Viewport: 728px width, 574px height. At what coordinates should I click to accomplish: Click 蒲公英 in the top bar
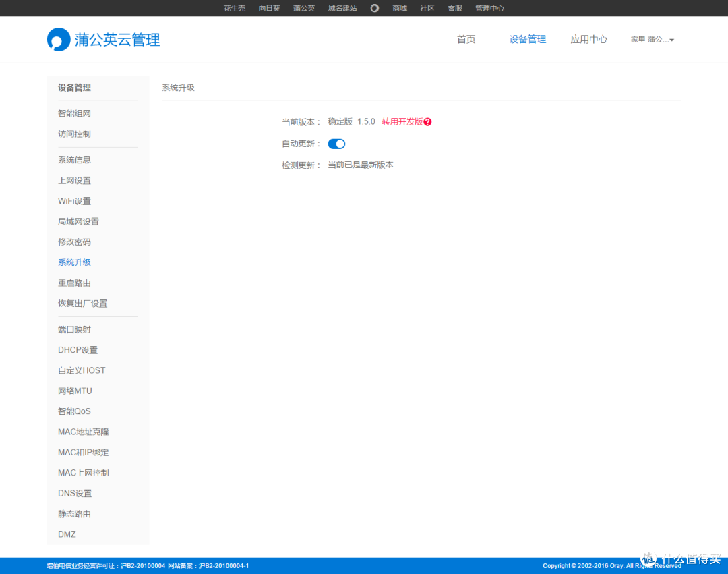[304, 8]
